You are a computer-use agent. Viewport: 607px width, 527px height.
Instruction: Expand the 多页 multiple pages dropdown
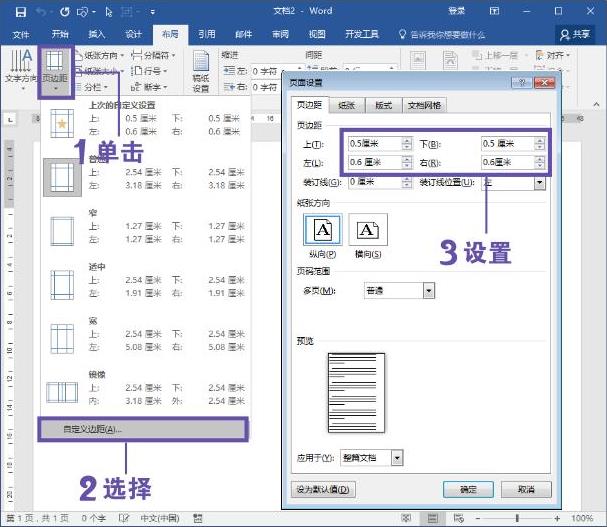click(x=429, y=290)
